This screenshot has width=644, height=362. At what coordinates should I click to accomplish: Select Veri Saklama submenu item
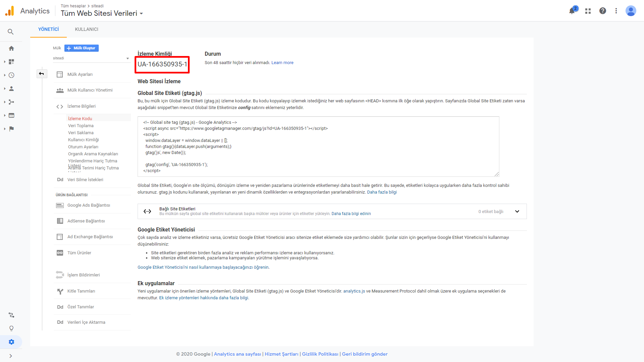(81, 133)
